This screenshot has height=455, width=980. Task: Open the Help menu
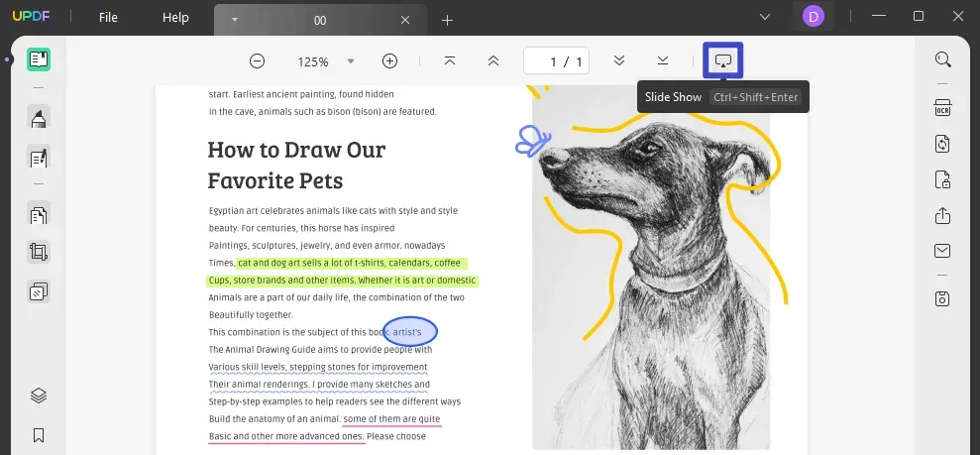[175, 18]
